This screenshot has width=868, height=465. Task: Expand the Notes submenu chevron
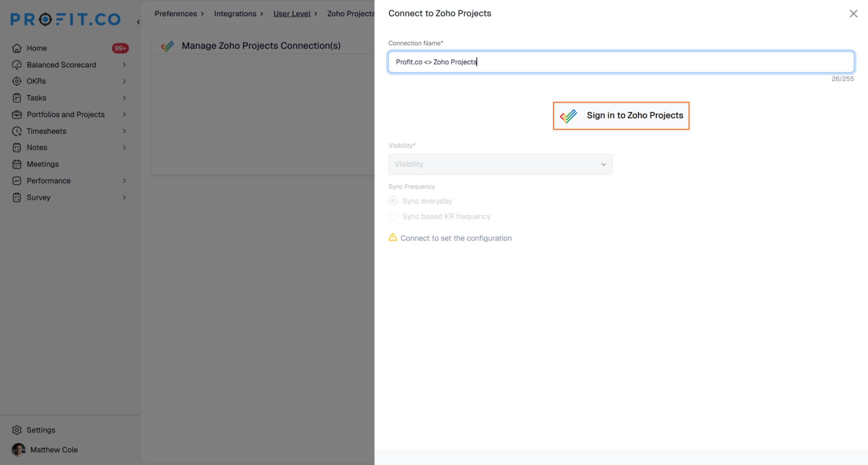click(124, 147)
